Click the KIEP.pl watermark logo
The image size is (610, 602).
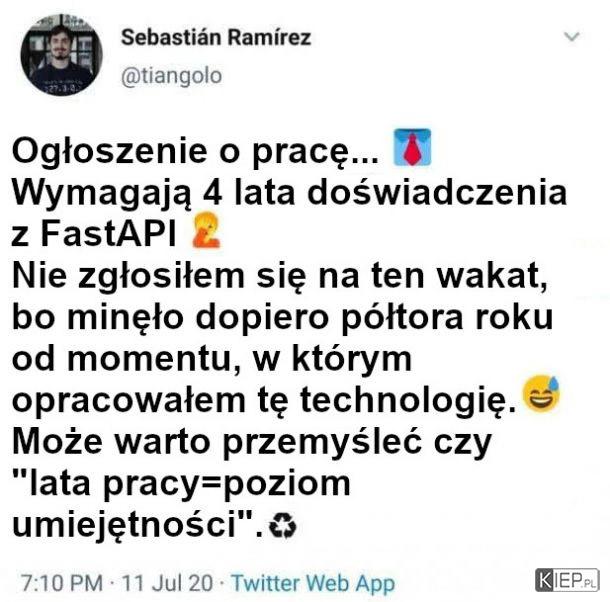[567, 580]
